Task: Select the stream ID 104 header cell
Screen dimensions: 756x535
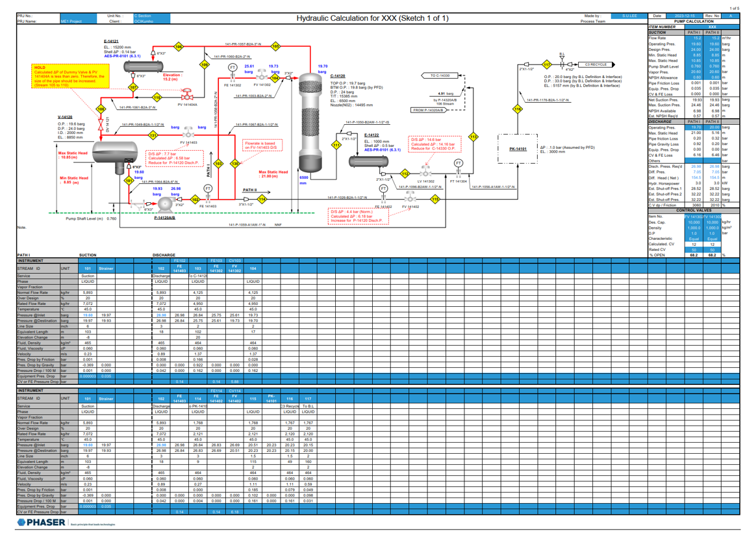Action: [253, 268]
